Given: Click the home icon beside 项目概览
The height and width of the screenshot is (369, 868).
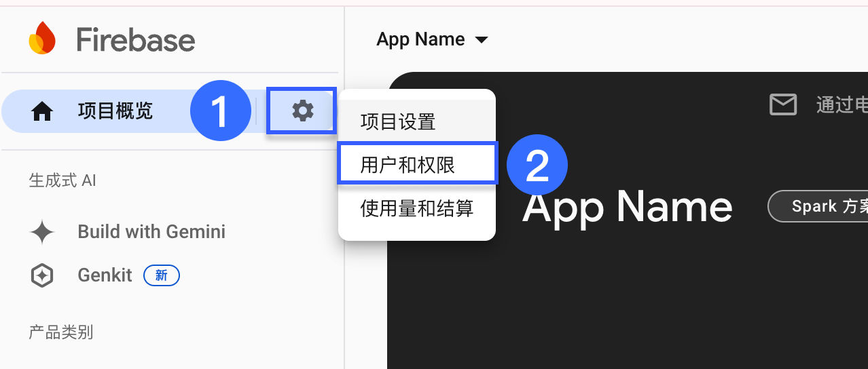Looking at the screenshot, I should [42, 111].
